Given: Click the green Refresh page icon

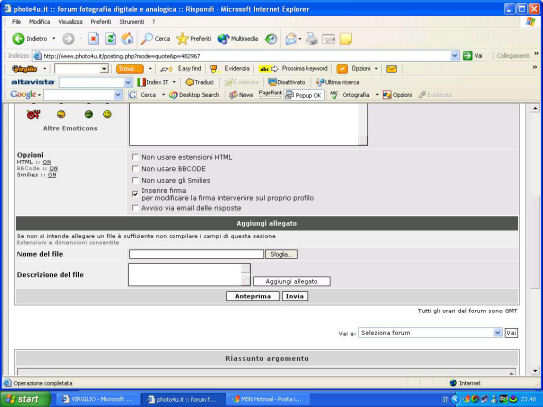Looking at the screenshot, I should pos(110,38).
